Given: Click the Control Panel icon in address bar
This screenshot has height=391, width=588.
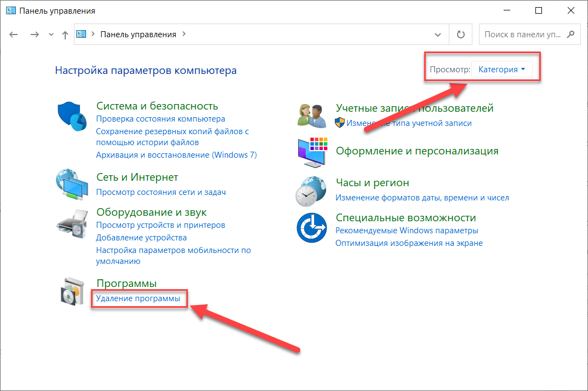Looking at the screenshot, I should coord(81,34).
